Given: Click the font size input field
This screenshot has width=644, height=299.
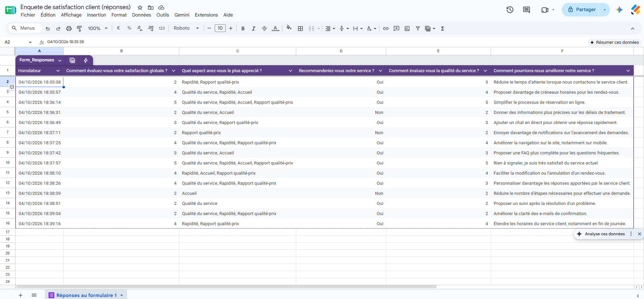Looking at the screenshot, I should (x=220, y=28).
